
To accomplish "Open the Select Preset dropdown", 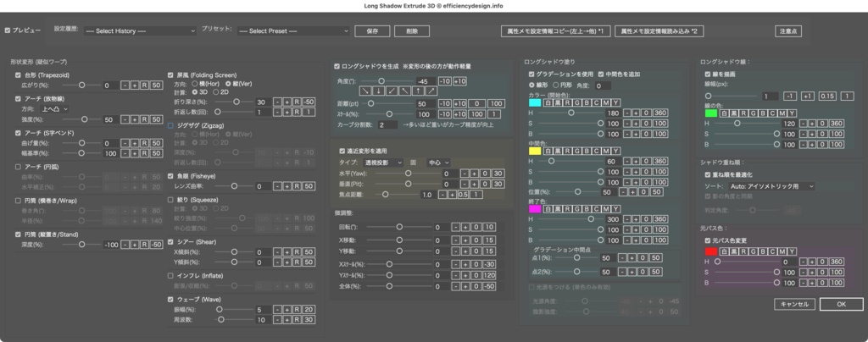I will (293, 31).
